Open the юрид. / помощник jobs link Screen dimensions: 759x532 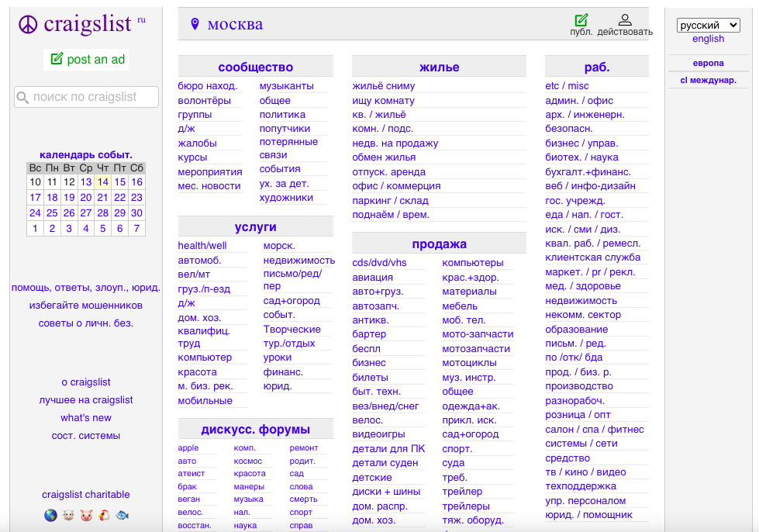tap(588, 515)
